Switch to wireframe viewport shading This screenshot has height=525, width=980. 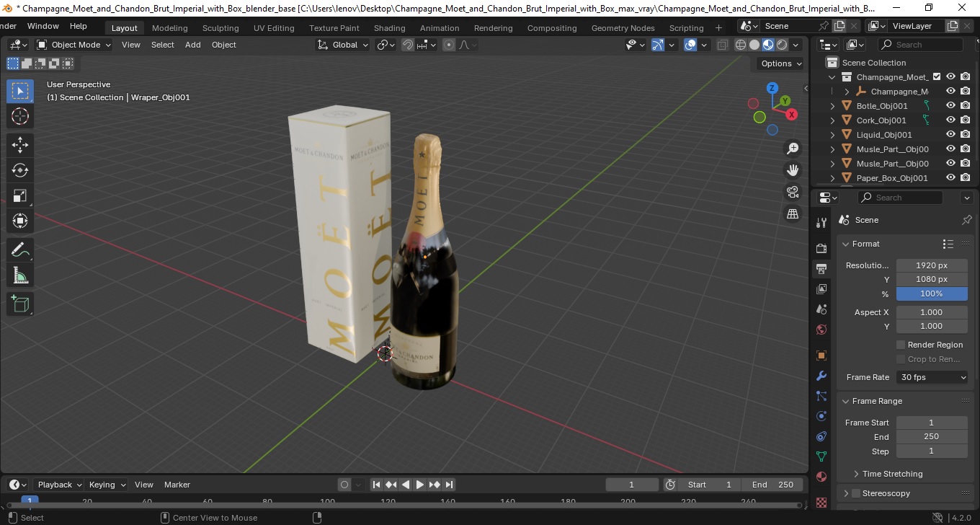pos(741,45)
